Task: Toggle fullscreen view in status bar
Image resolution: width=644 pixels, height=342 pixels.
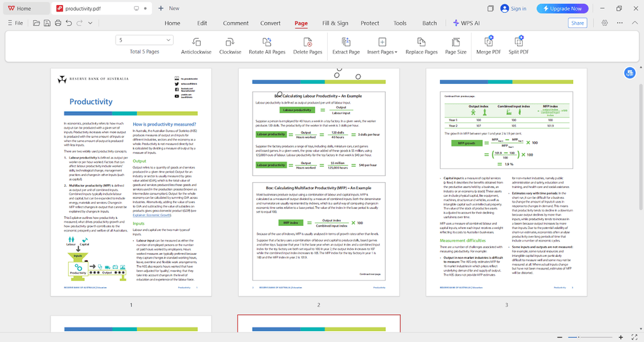Action: [x=633, y=338]
